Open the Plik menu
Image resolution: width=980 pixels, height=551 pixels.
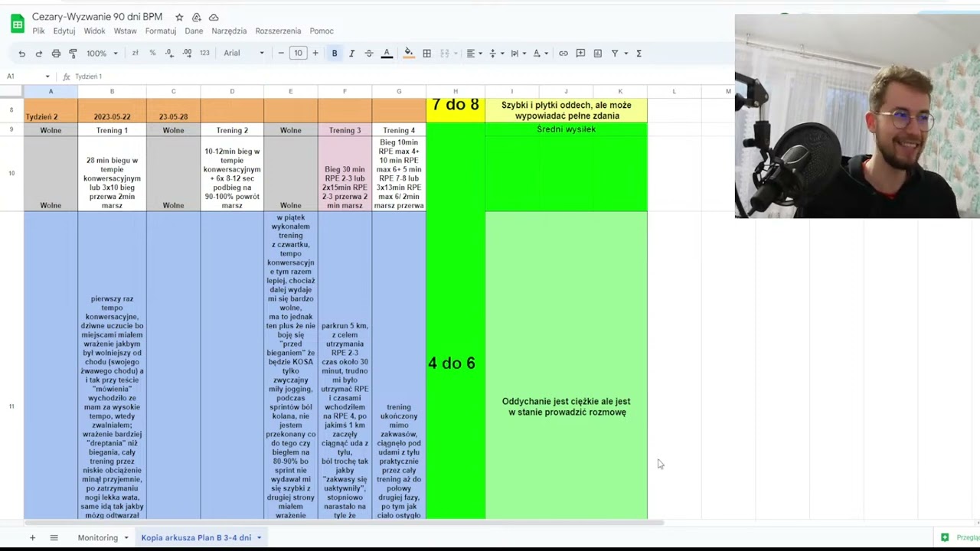pyautogui.click(x=38, y=31)
